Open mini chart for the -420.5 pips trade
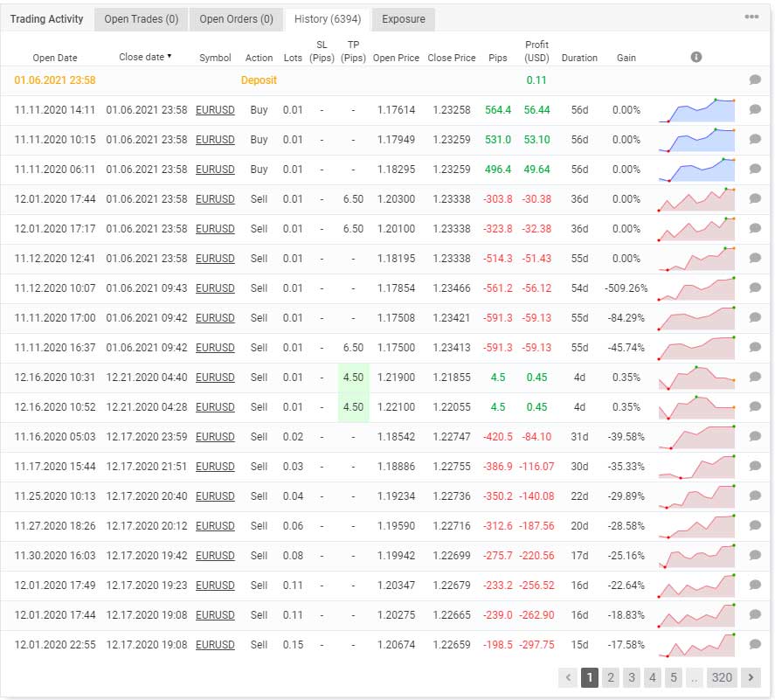775x700 pixels. 696,437
